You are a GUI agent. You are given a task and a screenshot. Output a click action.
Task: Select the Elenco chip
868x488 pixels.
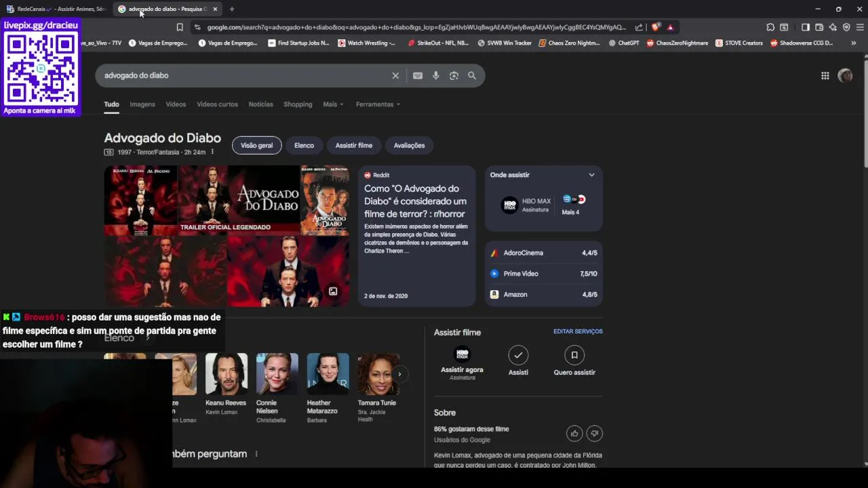[304, 145]
